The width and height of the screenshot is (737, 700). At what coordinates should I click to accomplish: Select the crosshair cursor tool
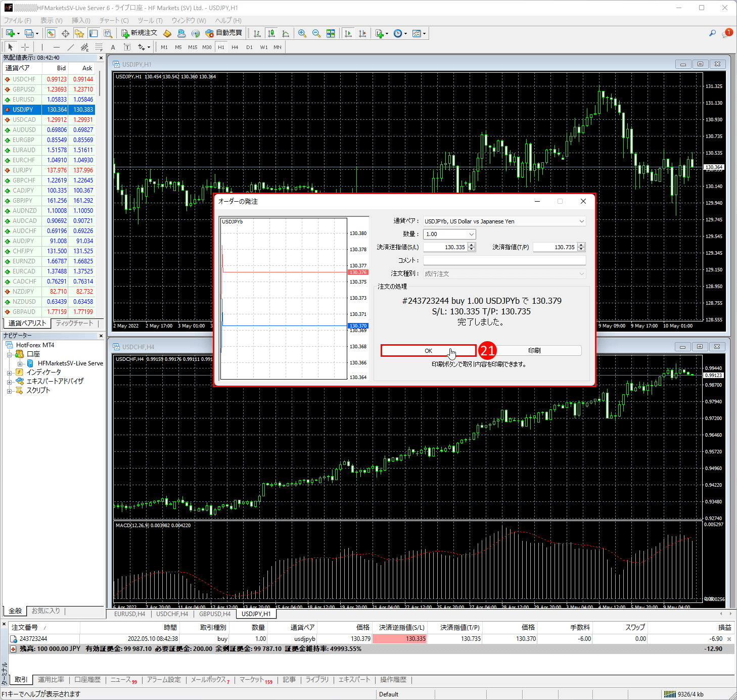coord(25,47)
